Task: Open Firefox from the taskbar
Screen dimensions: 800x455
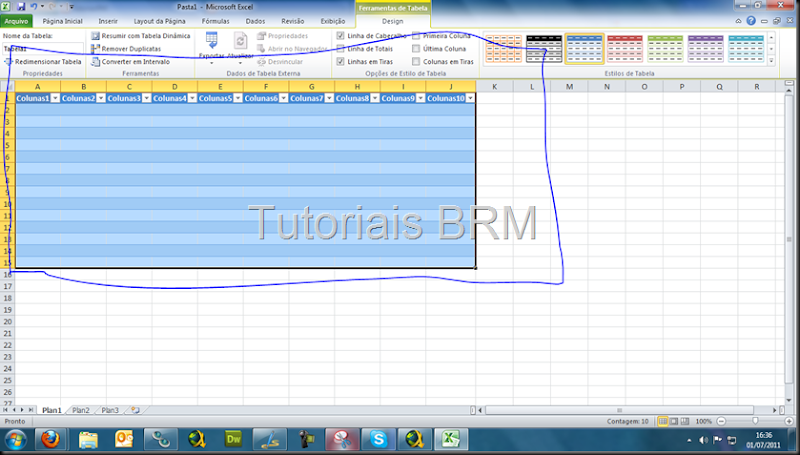Action: [50, 439]
